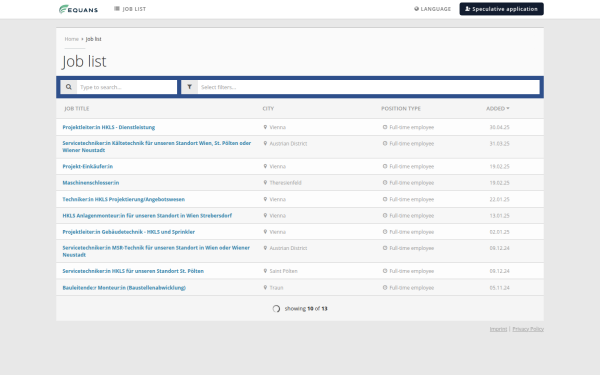Click the loading spinner icon
The image size is (600, 375).
(x=276, y=308)
